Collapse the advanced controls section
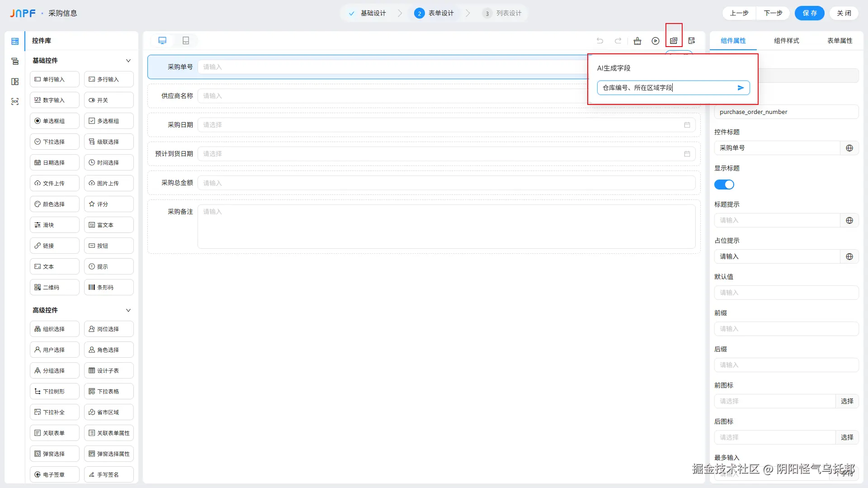Screen dimensions: 868x488 click(x=128, y=310)
